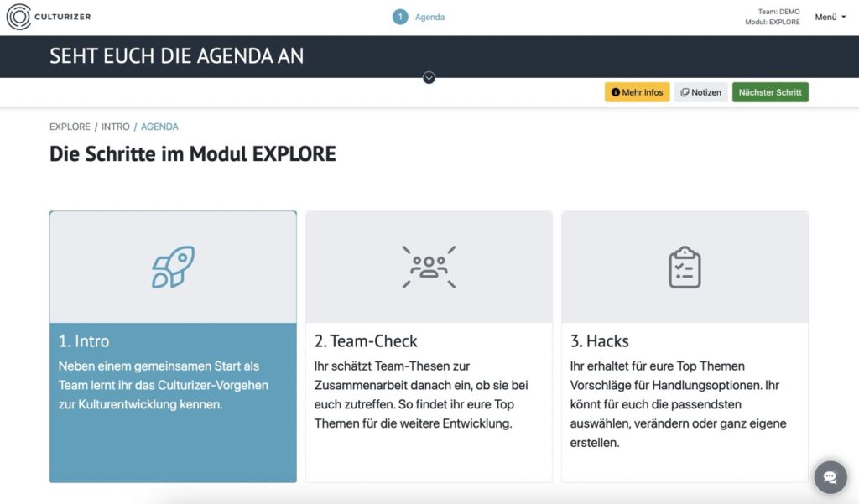Open the Menü dropdown
This screenshot has height=504, width=859.
(x=830, y=17)
